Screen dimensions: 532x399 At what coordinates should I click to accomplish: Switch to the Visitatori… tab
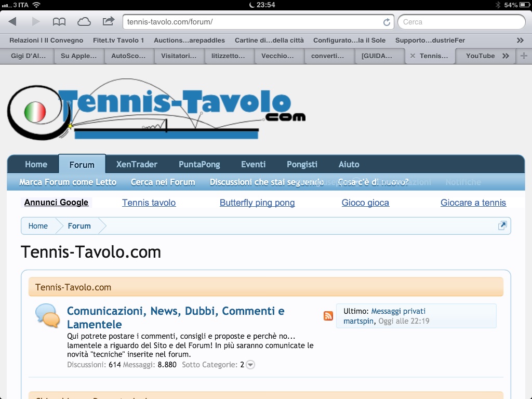[x=179, y=56]
